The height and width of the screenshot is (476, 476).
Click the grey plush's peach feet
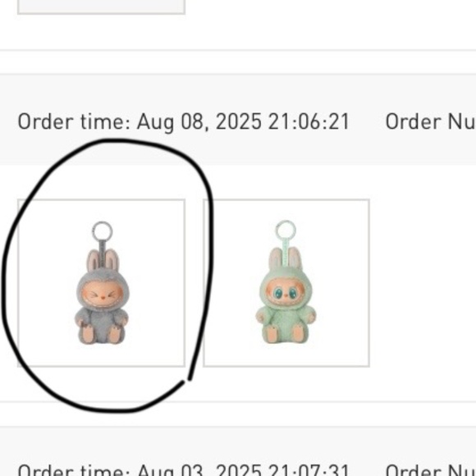(102, 334)
